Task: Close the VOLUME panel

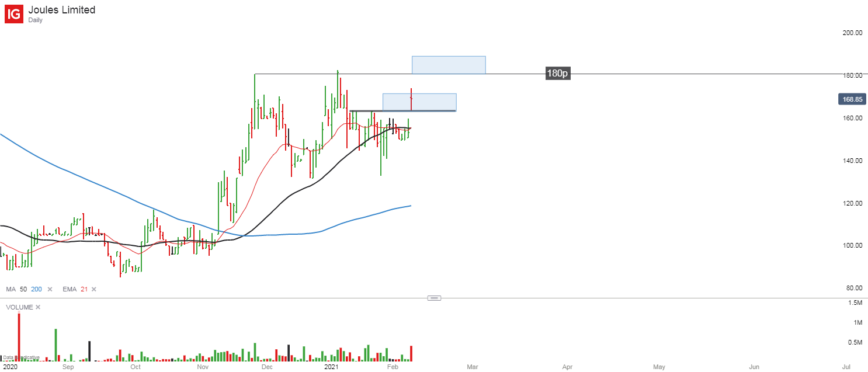Action: click(38, 307)
